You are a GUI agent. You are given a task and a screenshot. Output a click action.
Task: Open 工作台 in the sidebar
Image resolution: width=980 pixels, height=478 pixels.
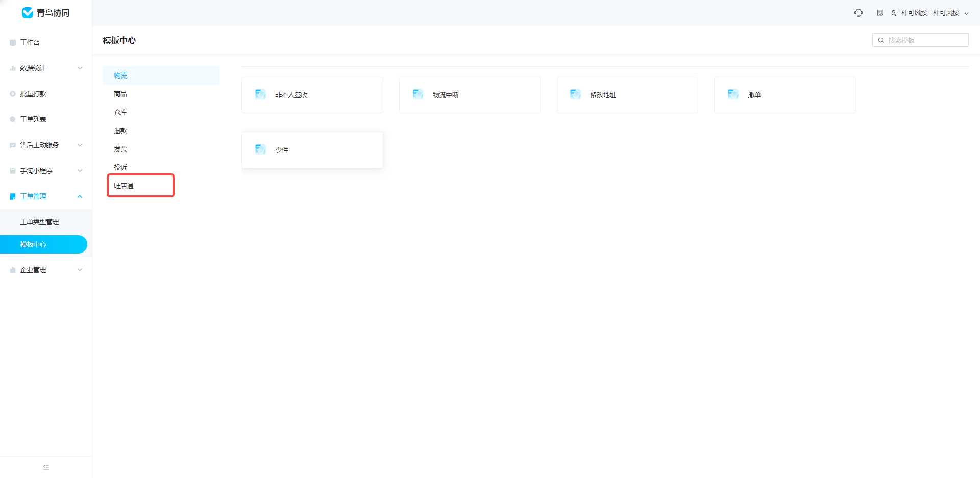tap(46, 42)
